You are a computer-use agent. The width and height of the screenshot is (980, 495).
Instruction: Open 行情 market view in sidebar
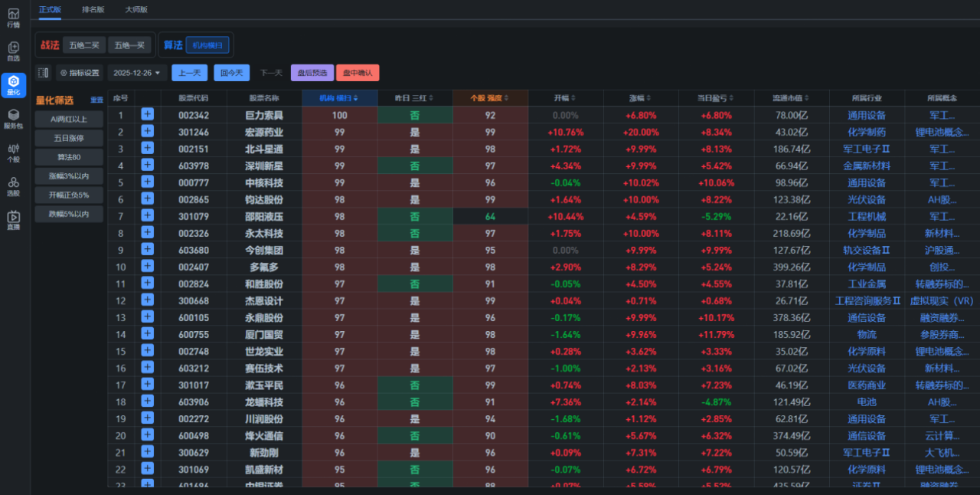(14, 18)
